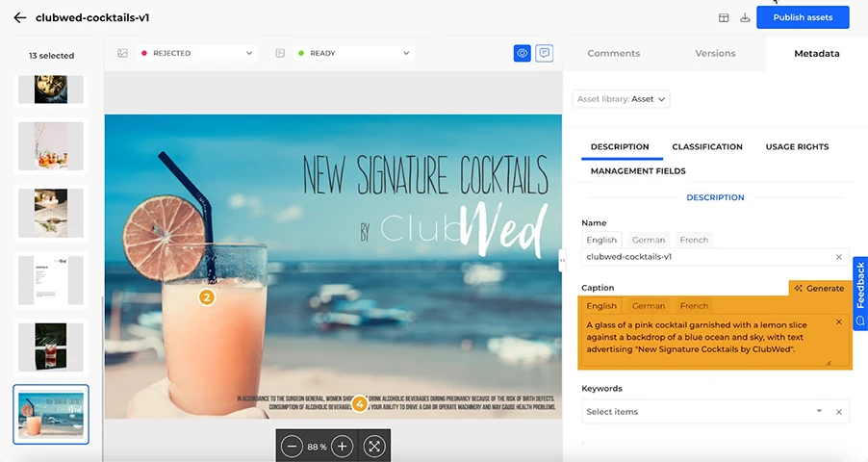Image resolution: width=868 pixels, height=462 pixels.
Task: Select English language for Caption field
Action: pyautogui.click(x=601, y=306)
